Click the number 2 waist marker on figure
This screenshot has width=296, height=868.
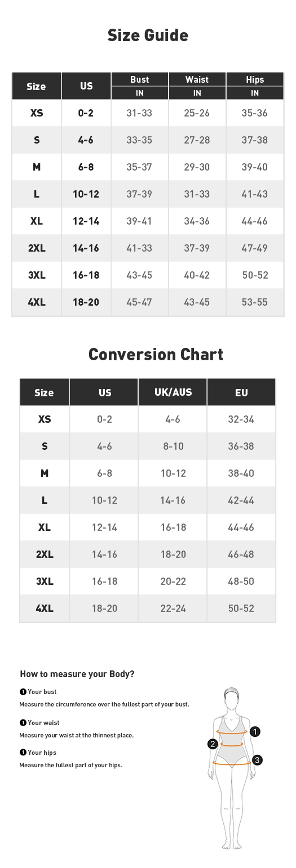click(213, 744)
